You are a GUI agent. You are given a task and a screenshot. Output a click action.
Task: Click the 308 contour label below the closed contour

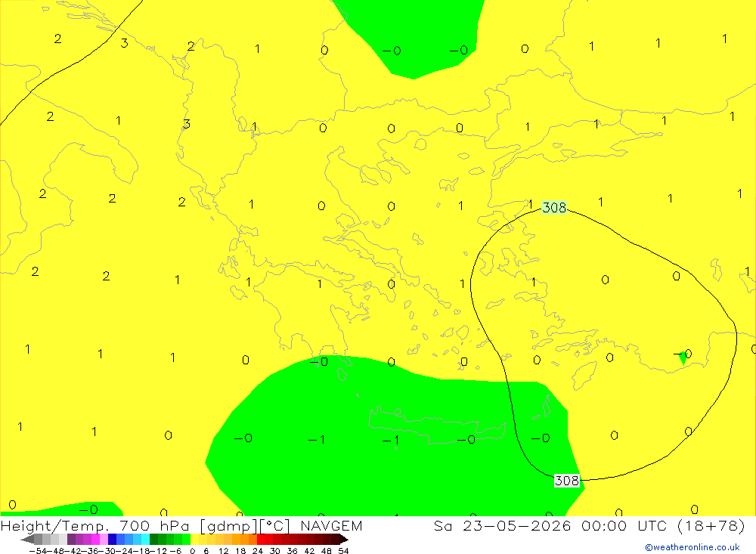pyautogui.click(x=566, y=481)
